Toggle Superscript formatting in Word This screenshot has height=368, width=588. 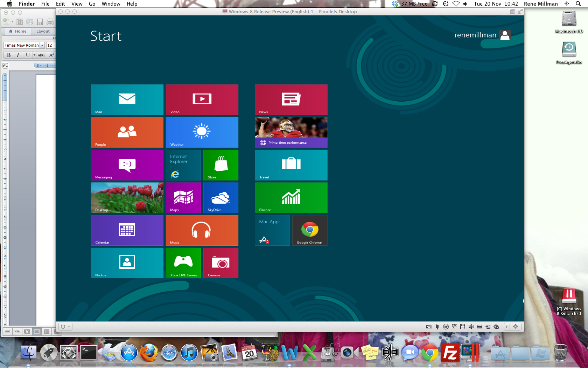tap(51, 55)
